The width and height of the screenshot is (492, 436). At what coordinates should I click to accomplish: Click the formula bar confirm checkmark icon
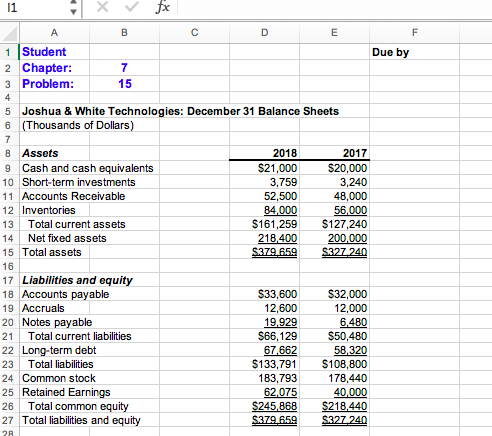point(132,7)
